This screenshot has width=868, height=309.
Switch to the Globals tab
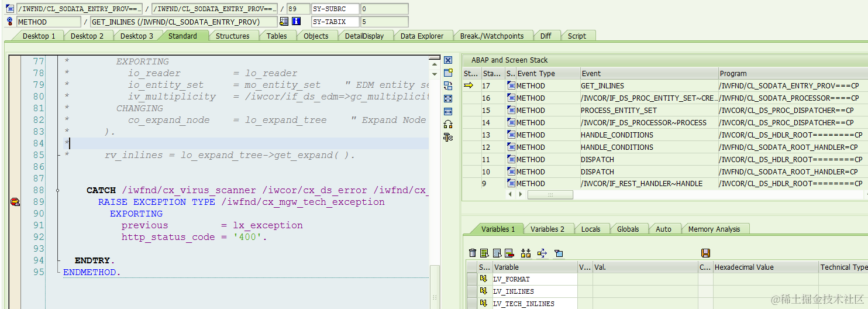point(628,229)
